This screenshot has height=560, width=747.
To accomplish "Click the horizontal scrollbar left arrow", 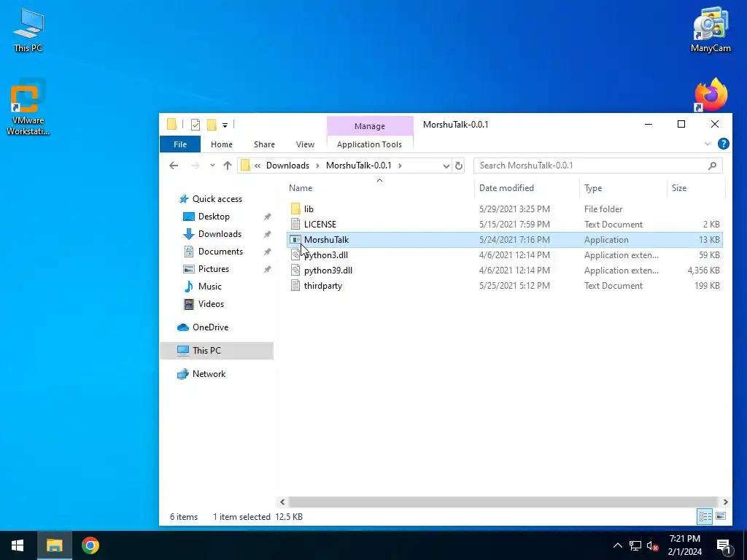I will pyautogui.click(x=282, y=502).
